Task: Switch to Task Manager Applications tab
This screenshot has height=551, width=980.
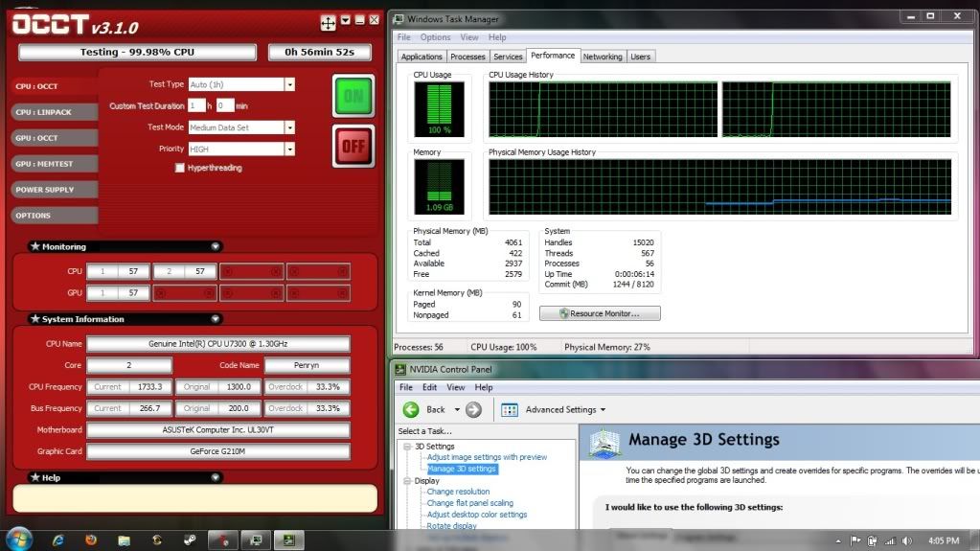Action: point(422,57)
